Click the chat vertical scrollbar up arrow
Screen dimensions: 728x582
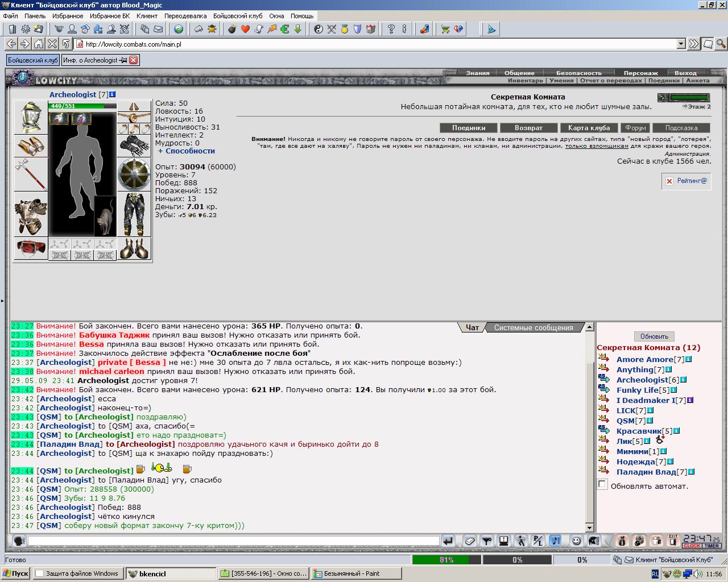590,327
